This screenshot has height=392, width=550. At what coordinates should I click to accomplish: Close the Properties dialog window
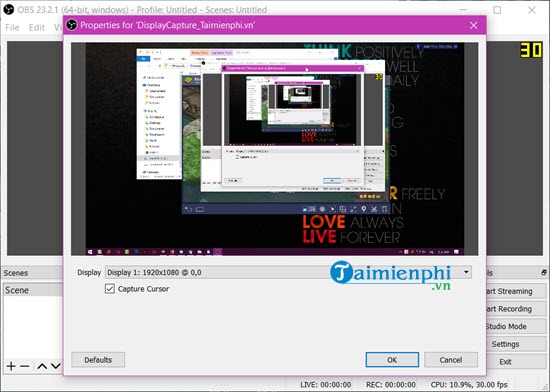click(x=474, y=25)
